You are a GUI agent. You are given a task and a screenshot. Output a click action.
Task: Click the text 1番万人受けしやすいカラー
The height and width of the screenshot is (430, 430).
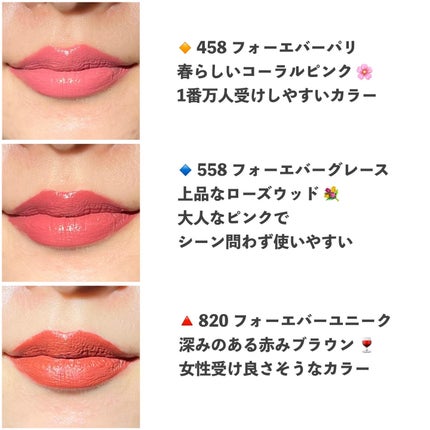pyautogui.click(x=277, y=96)
